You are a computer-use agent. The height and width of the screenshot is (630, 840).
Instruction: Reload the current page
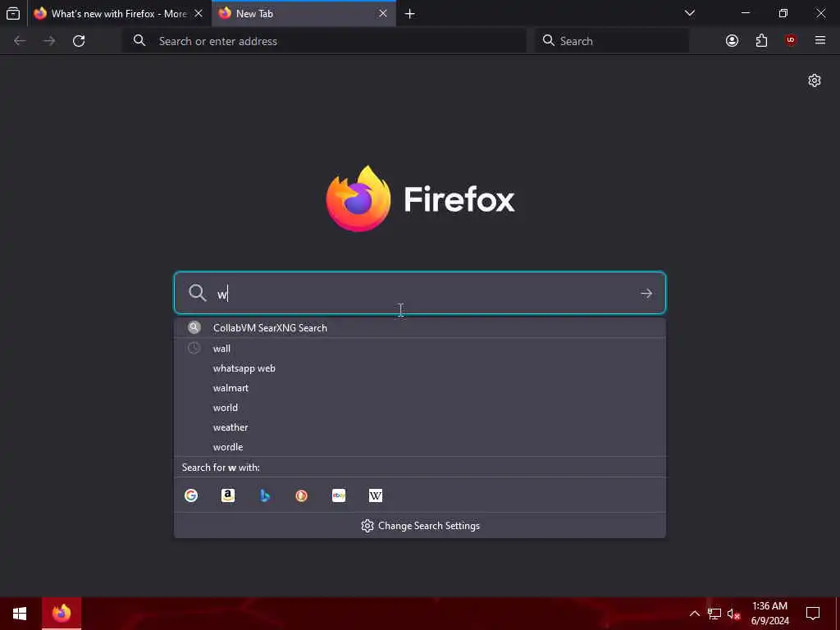pyautogui.click(x=79, y=41)
